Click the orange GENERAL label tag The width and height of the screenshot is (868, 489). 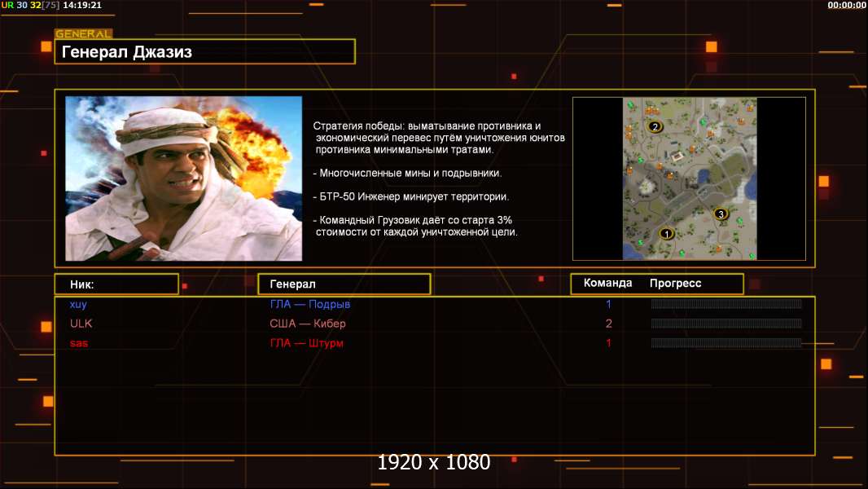pos(84,33)
